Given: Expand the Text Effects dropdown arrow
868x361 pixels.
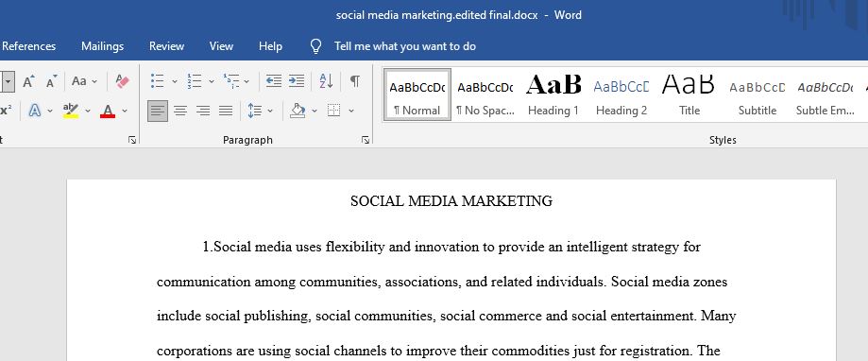Looking at the screenshot, I should coord(50,112).
